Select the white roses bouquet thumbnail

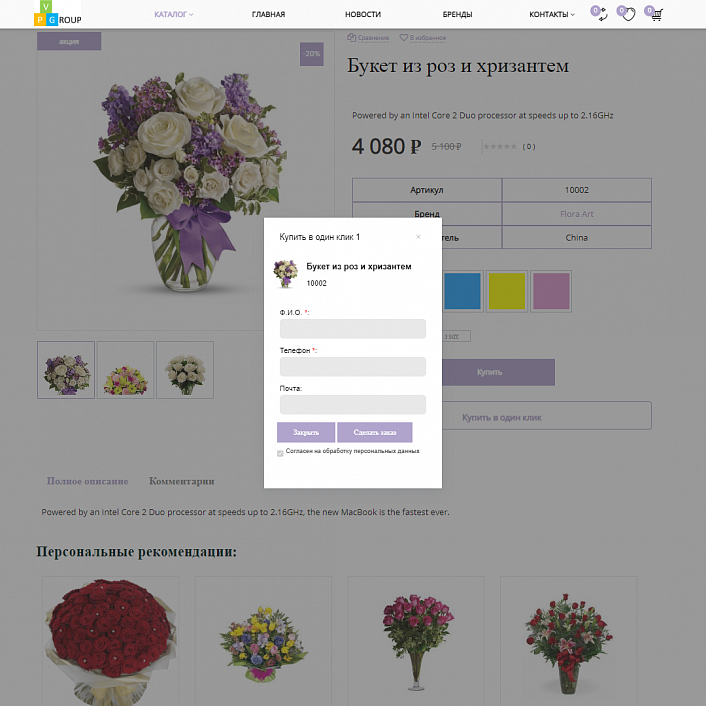tap(185, 370)
